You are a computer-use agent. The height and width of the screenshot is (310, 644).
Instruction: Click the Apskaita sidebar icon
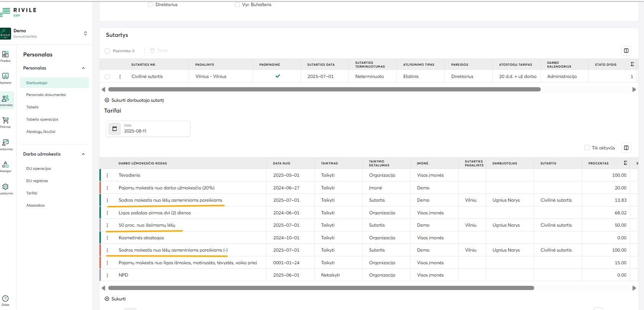point(5,76)
